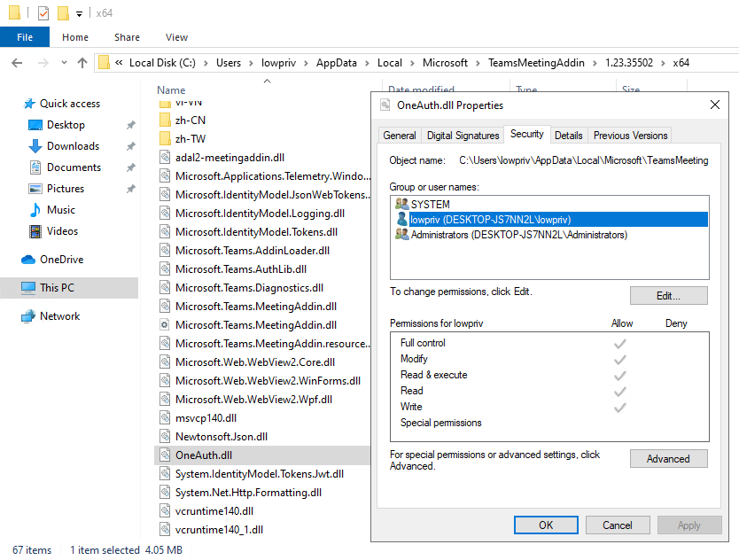Expand the TeamsMeetingAddin breadcrumb chevron
Viewport: 739px width, 560px height.
[595, 63]
